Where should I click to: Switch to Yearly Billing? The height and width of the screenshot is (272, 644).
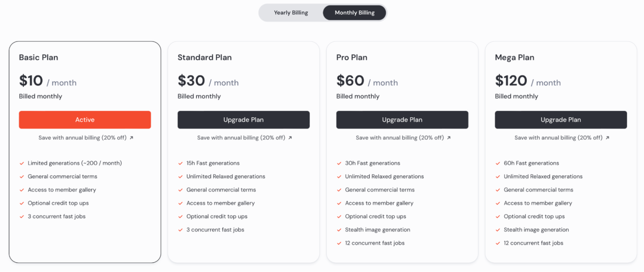(x=291, y=13)
